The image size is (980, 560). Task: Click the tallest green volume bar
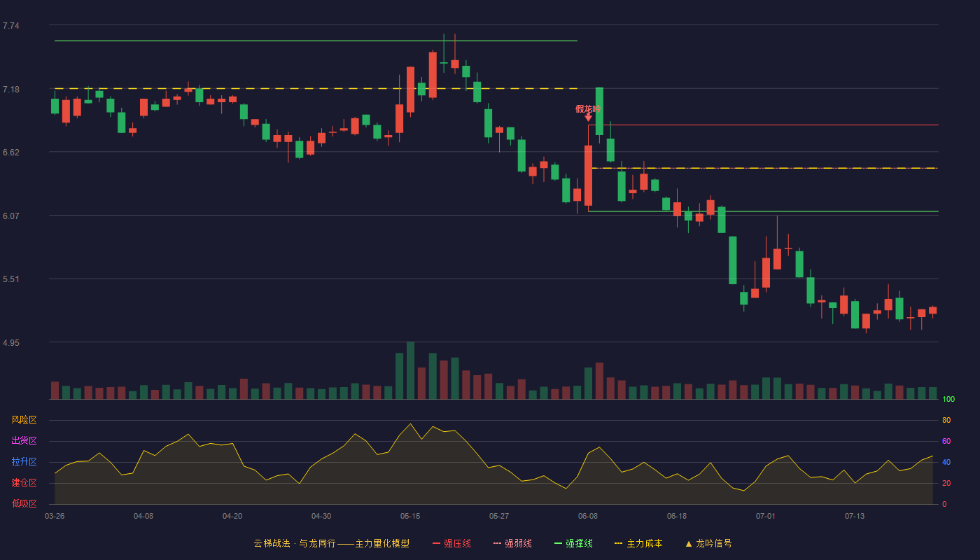[x=410, y=371]
